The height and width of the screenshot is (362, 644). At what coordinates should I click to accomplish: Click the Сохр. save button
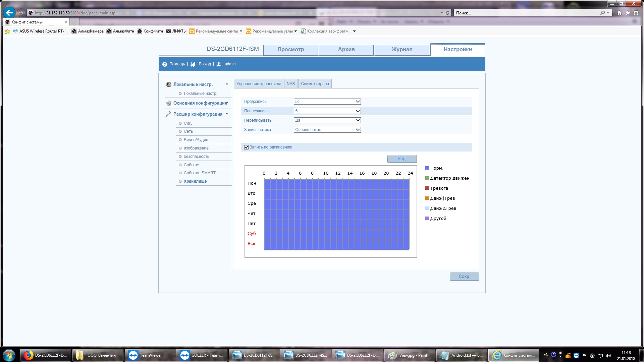464,277
